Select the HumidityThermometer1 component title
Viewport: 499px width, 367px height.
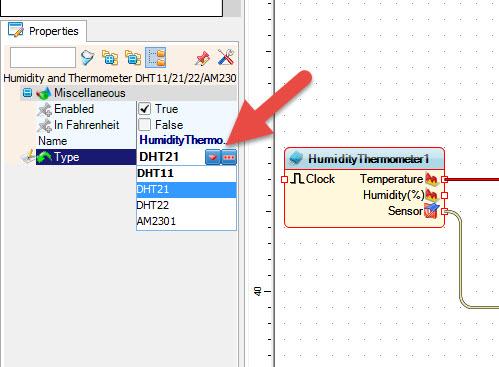(368, 159)
